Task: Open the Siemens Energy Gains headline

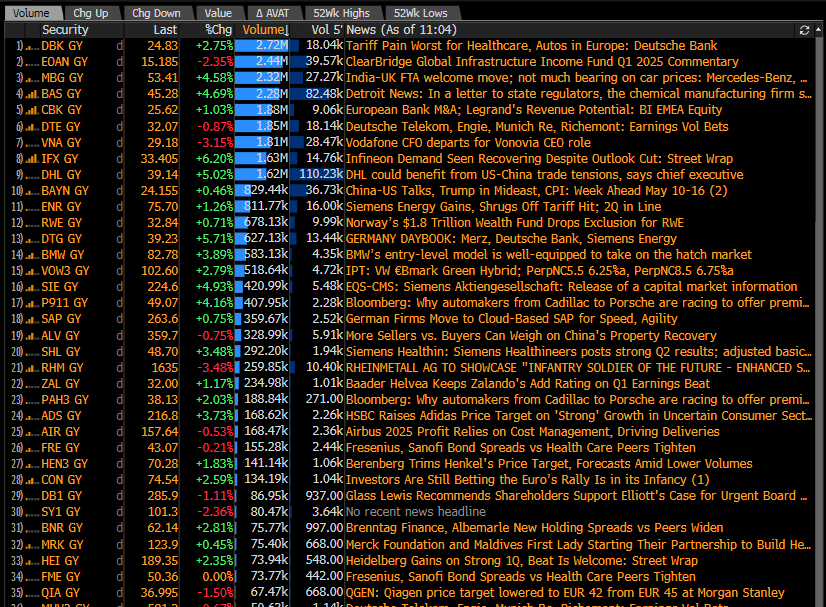Action: coord(504,207)
